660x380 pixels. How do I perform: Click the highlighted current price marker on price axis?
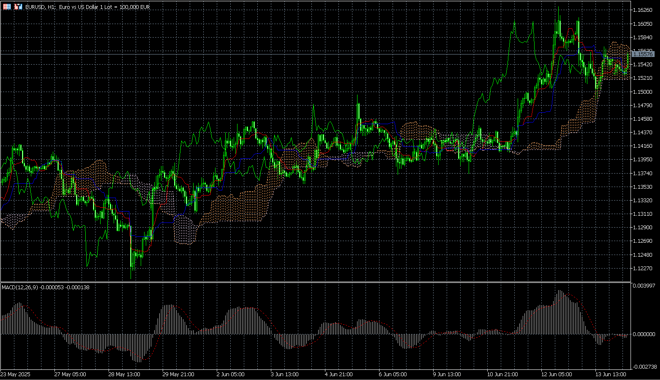pyautogui.click(x=643, y=54)
